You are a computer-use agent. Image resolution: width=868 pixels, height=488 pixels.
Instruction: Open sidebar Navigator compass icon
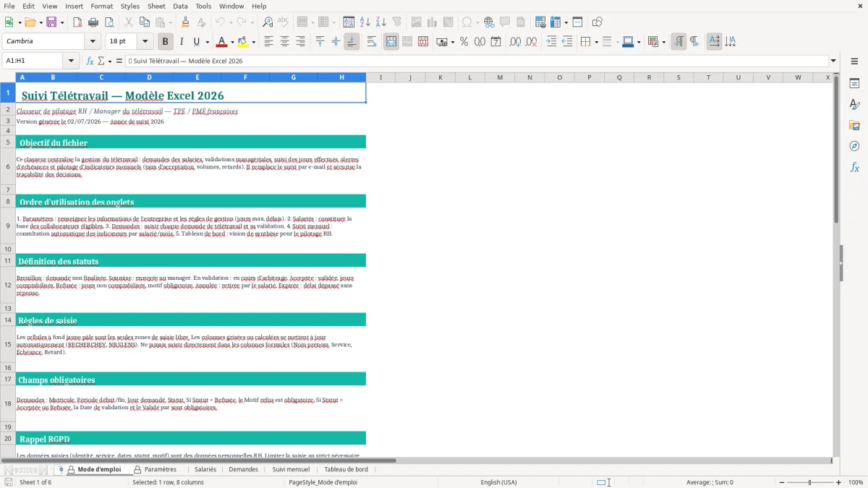[854, 146]
